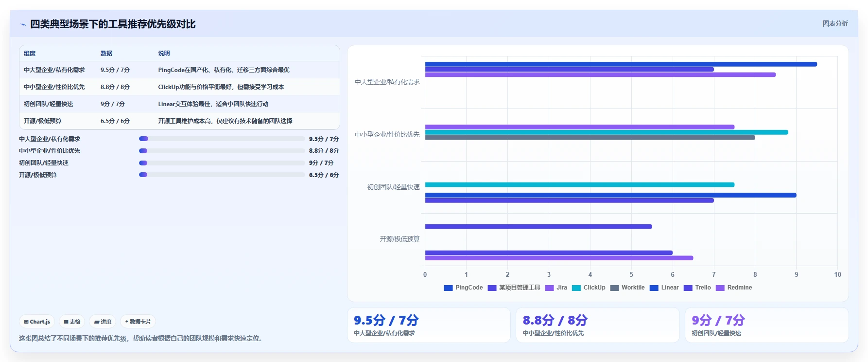
Task: Toggle the ClickUp legend entry
Action: click(589, 288)
